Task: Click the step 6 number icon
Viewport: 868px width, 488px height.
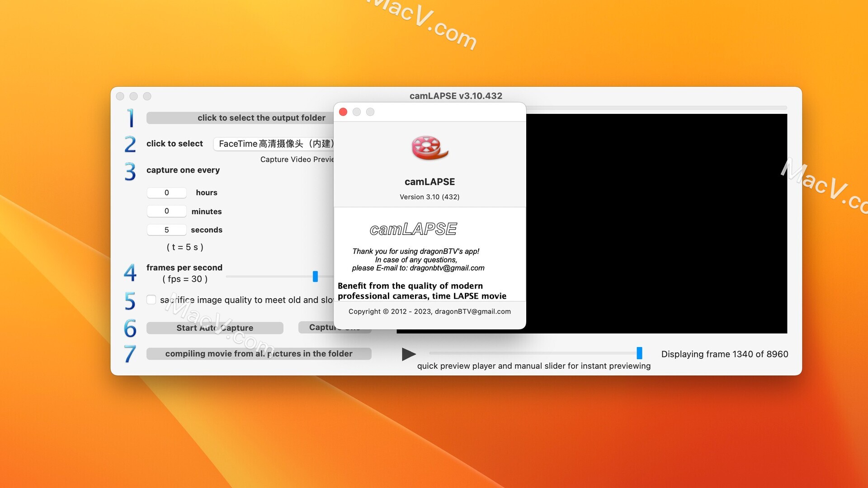Action: click(x=130, y=328)
